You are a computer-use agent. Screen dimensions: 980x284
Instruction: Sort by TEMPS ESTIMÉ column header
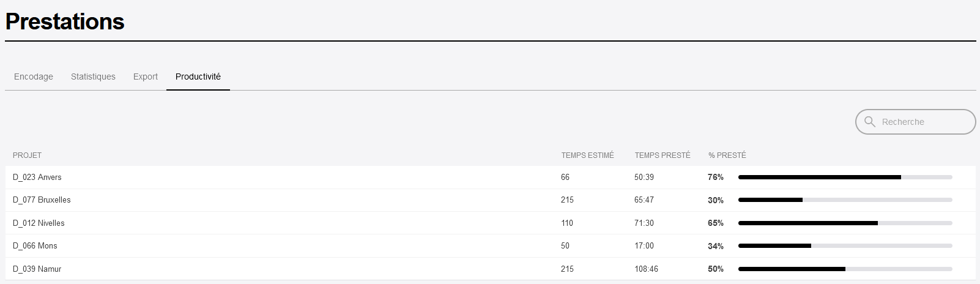tap(587, 155)
